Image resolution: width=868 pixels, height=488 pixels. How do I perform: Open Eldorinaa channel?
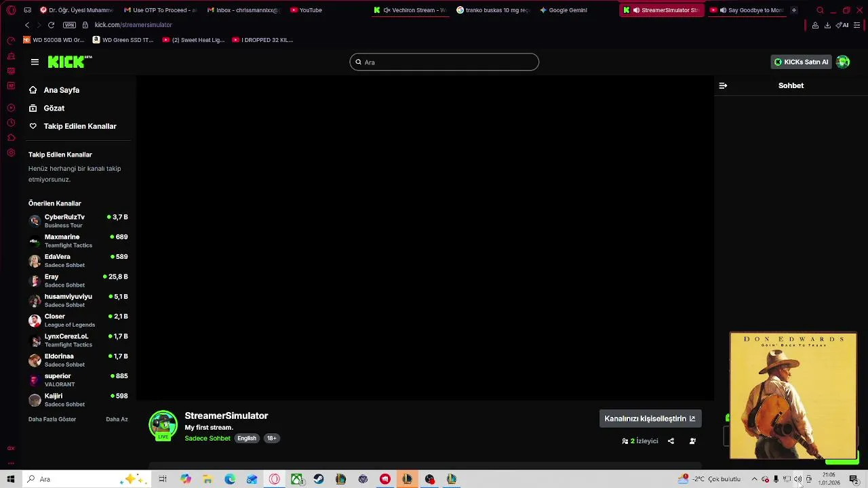pyautogui.click(x=79, y=360)
